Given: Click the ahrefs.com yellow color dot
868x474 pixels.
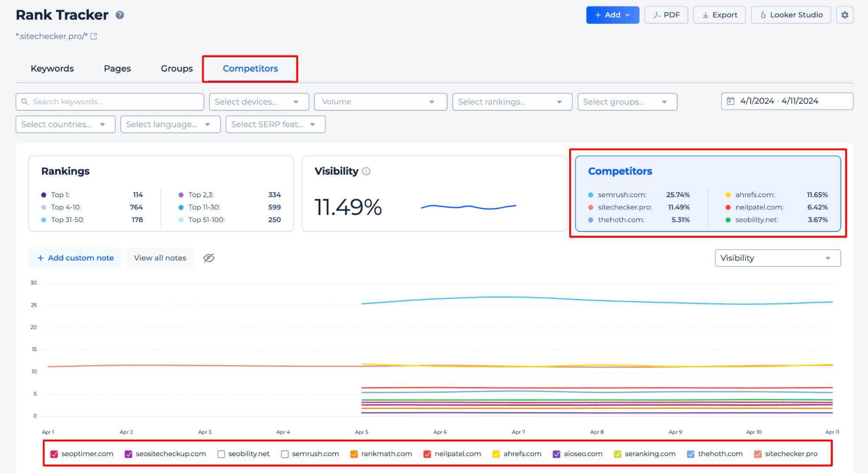Looking at the screenshot, I should coord(728,195).
